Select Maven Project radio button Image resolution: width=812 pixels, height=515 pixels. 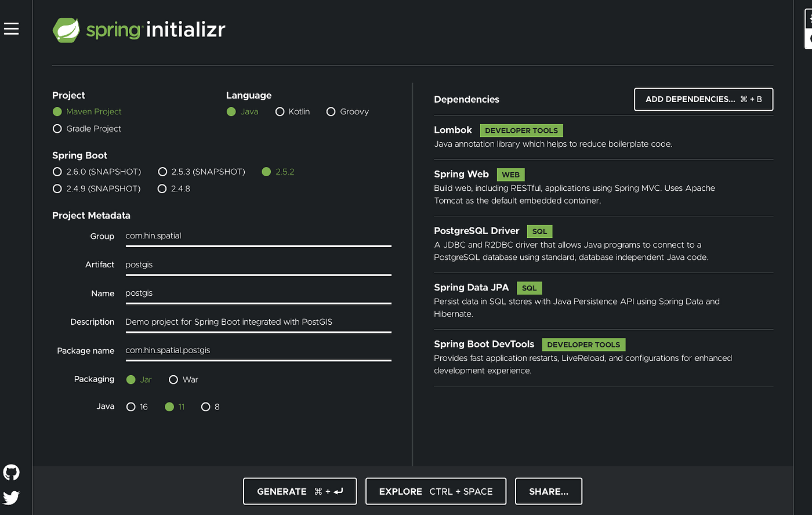(87, 111)
